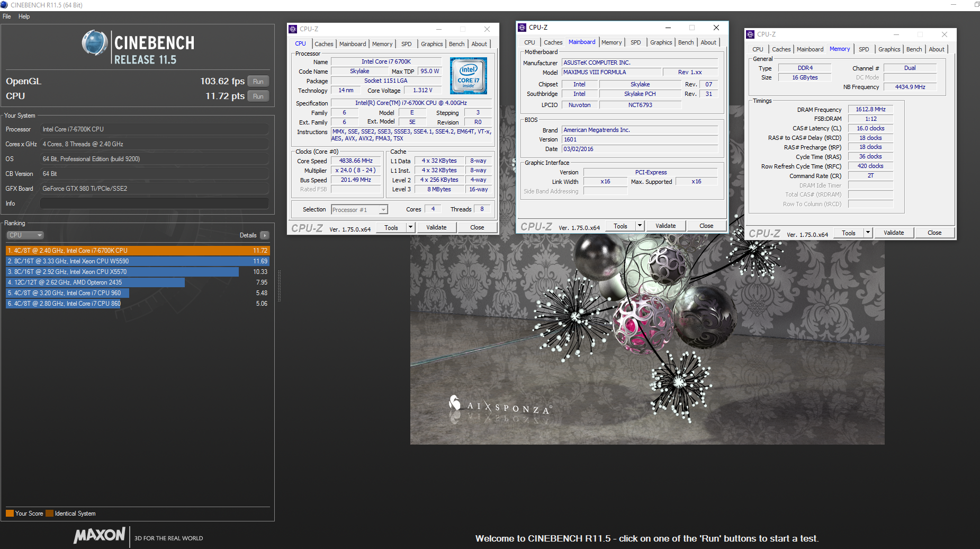Image resolution: width=980 pixels, height=549 pixels.
Task: Click Validate in the Mainboard window
Action: click(x=666, y=226)
